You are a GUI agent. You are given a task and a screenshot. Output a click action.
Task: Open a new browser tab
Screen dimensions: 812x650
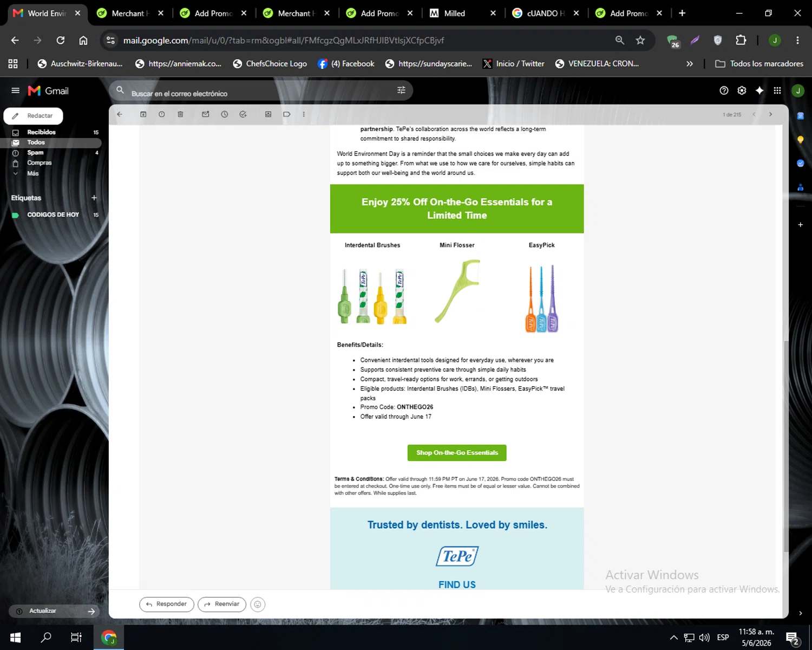tap(682, 13)
